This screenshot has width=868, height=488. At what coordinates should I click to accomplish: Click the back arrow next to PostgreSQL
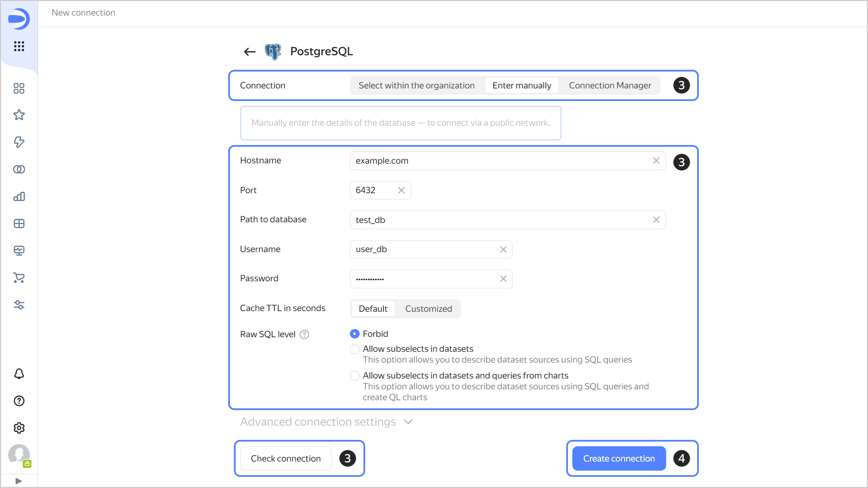250,52
